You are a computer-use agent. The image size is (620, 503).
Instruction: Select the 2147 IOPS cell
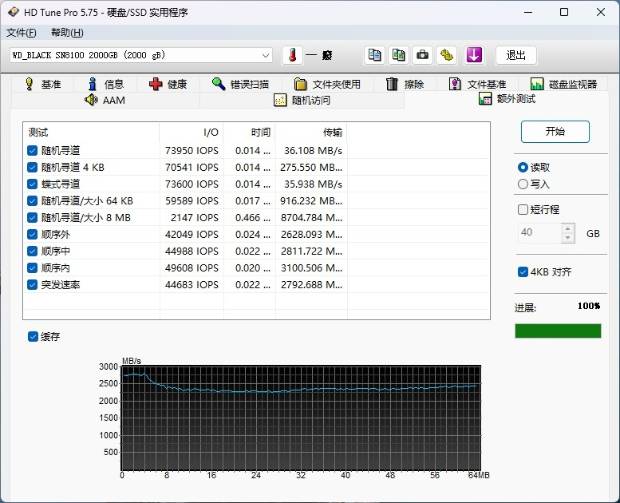tap(194, 217)
